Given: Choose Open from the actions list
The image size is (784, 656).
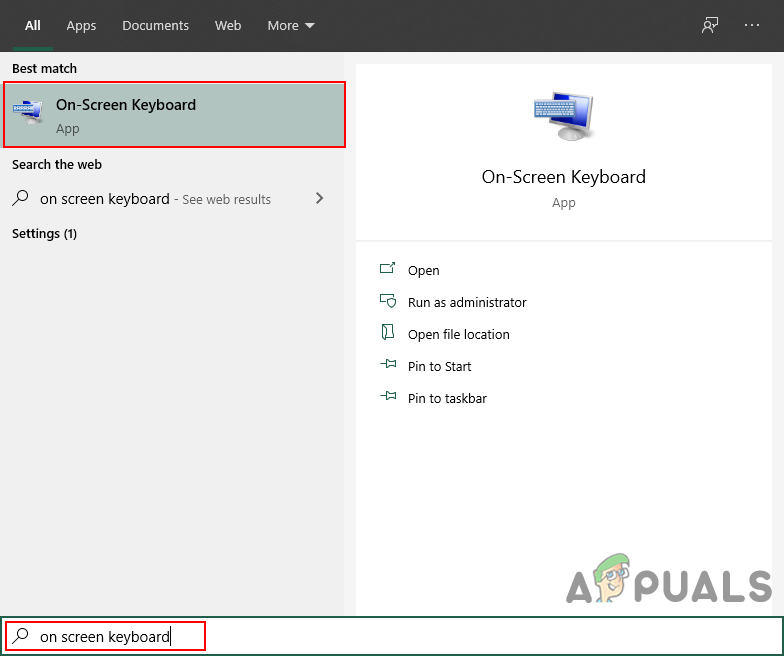Looking at the screenshot, I should 424,270.
